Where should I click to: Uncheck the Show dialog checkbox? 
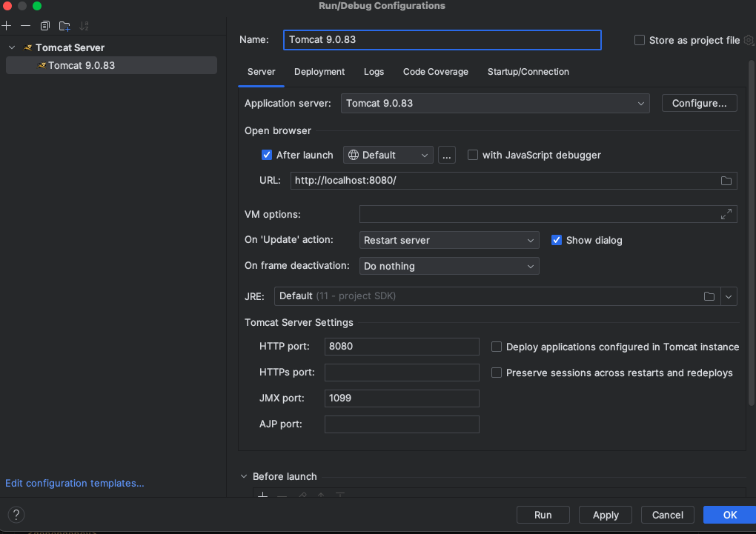pos(557,240)
